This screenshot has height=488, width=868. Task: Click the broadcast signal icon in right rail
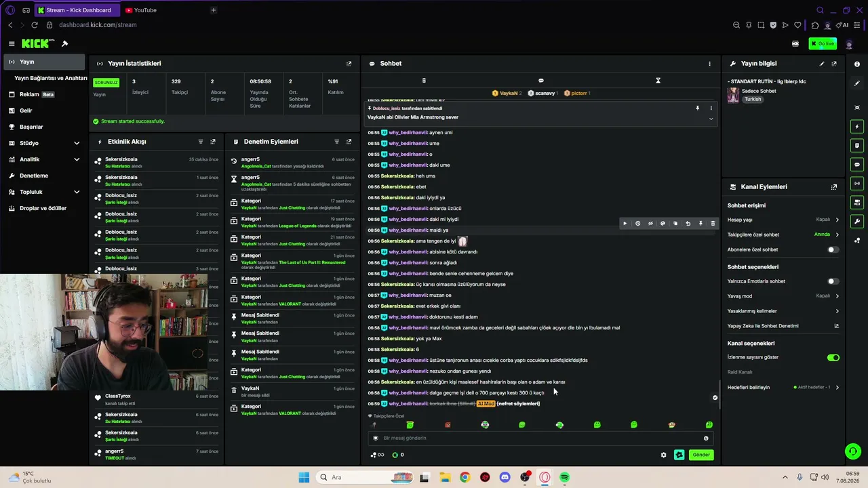click(857, 184)
